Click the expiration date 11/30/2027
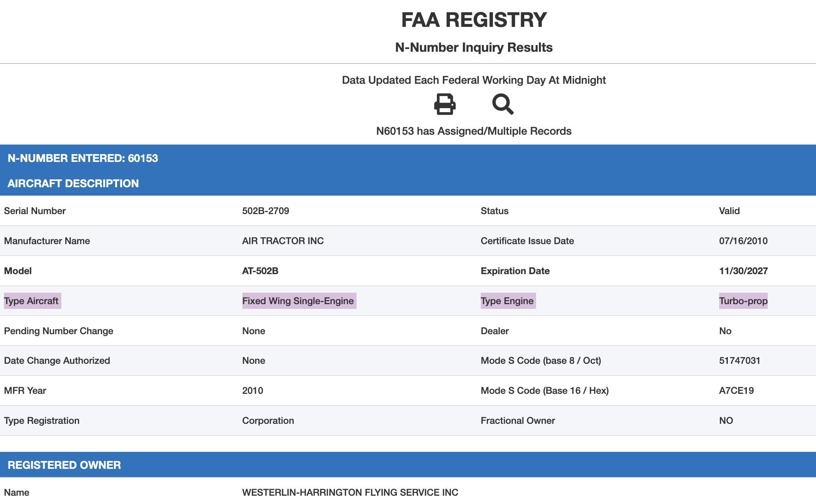The width and height of the screenshot is (816, 504). [x=743, y=271]
